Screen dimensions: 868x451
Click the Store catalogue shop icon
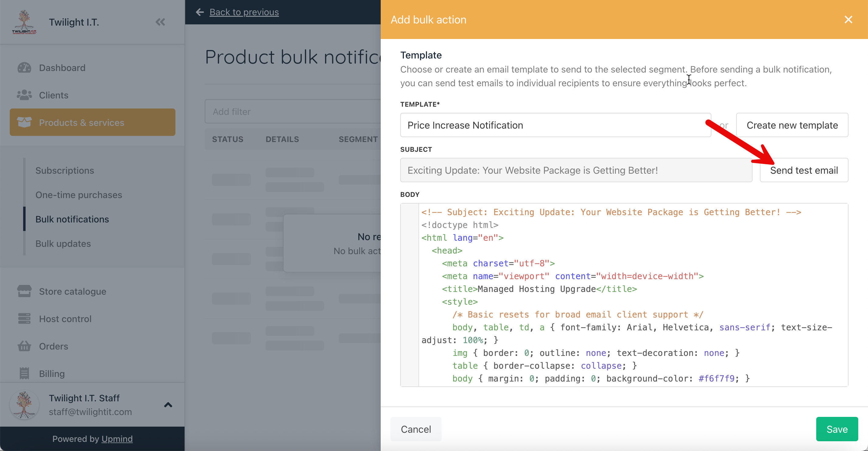(x=24, y=291)
